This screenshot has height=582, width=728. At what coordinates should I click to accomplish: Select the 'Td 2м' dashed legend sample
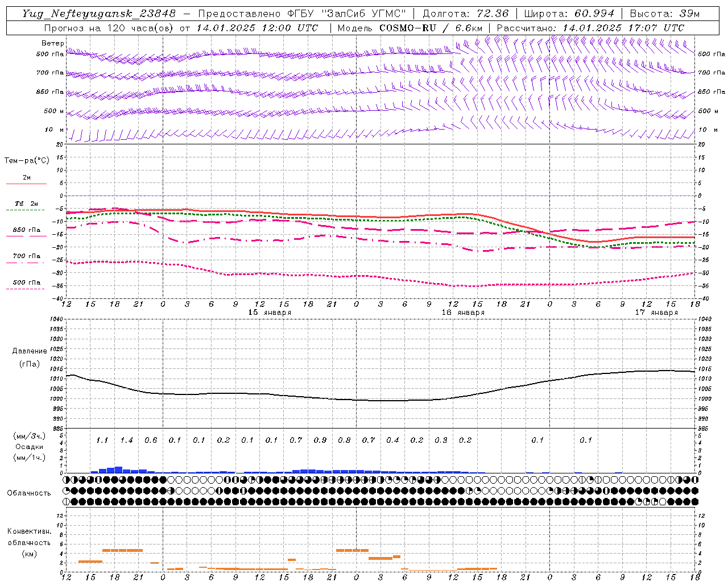[26, 210]
